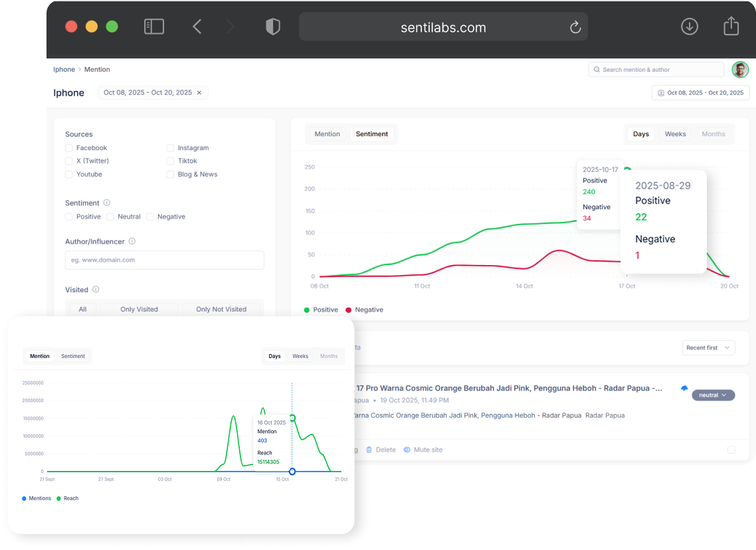
Task: Click the timeline scrubber handle at 15 Oct
Action: click(x=292, y=472)
